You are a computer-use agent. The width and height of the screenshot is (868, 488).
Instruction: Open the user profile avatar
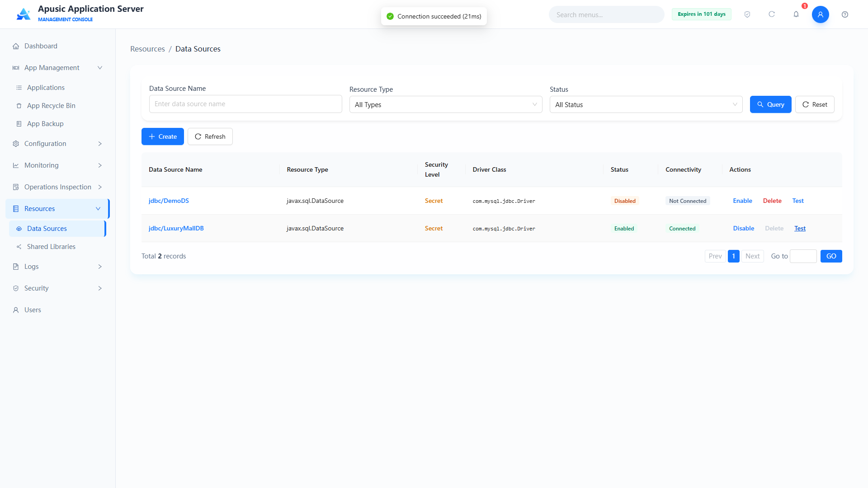click(821, 14)
